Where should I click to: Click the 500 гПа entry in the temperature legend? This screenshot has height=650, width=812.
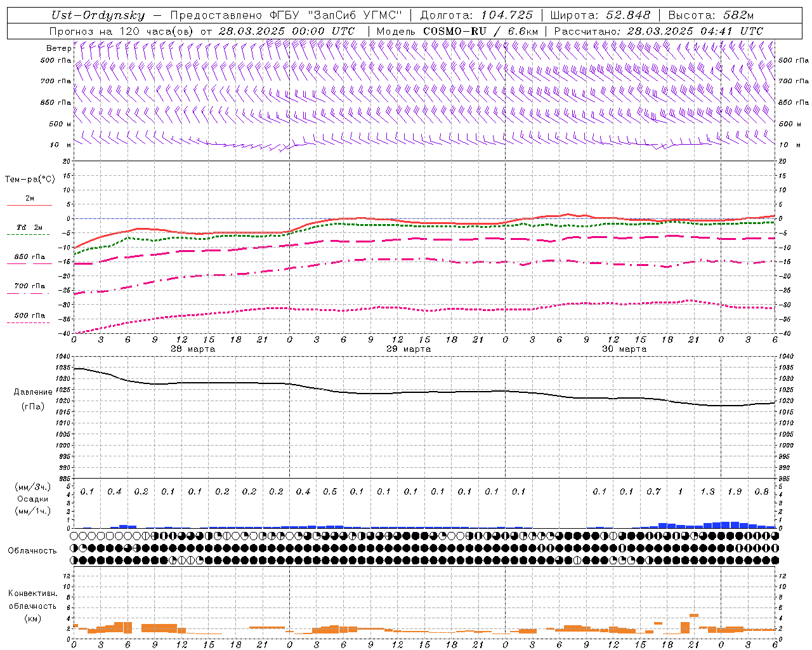(x=29, y=315)
